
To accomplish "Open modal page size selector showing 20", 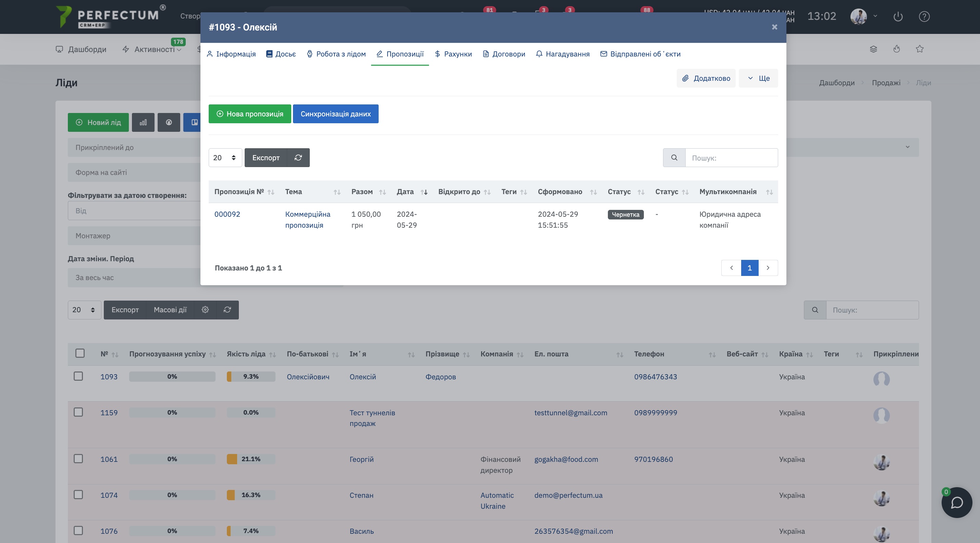I will [225, 158].
